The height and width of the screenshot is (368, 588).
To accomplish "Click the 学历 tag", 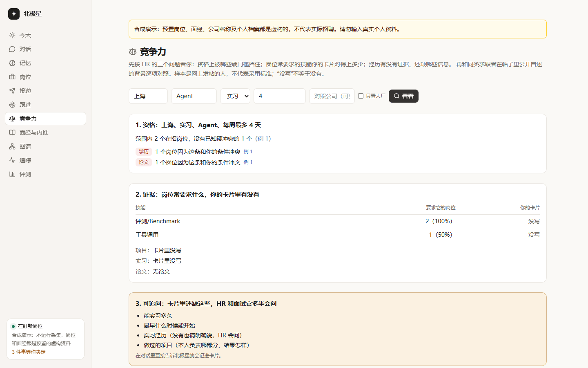I will tap(144, 152).
